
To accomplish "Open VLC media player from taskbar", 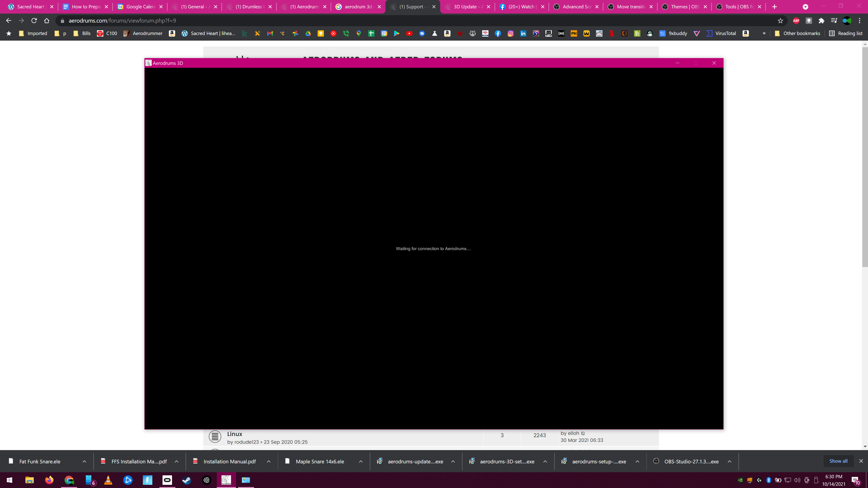I will 108,480.
